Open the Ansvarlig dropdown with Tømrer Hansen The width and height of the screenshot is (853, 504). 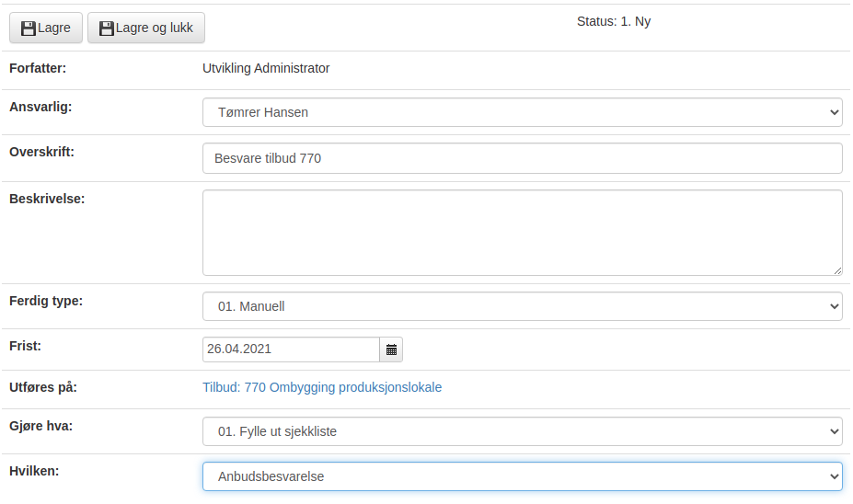click(x=523, y=112)
